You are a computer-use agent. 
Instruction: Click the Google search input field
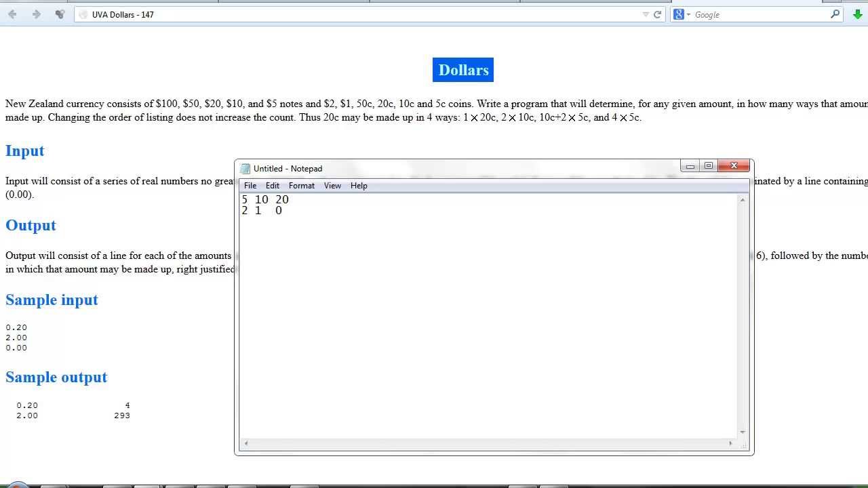(761, 14)
